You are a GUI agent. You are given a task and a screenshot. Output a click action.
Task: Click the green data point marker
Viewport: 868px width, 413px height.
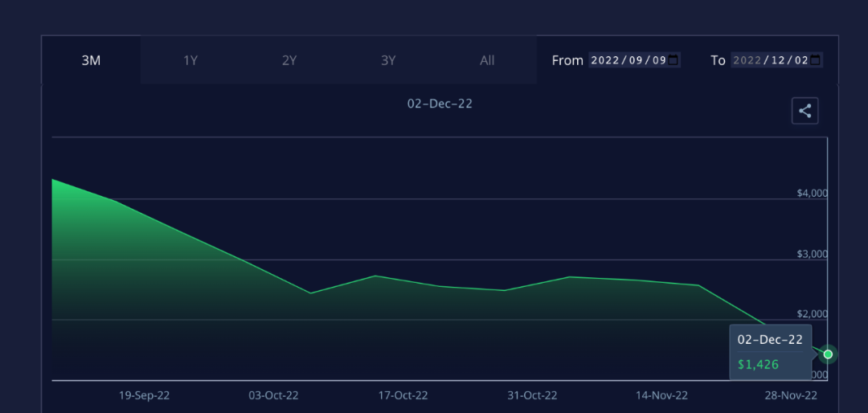[x=828, y=354]
